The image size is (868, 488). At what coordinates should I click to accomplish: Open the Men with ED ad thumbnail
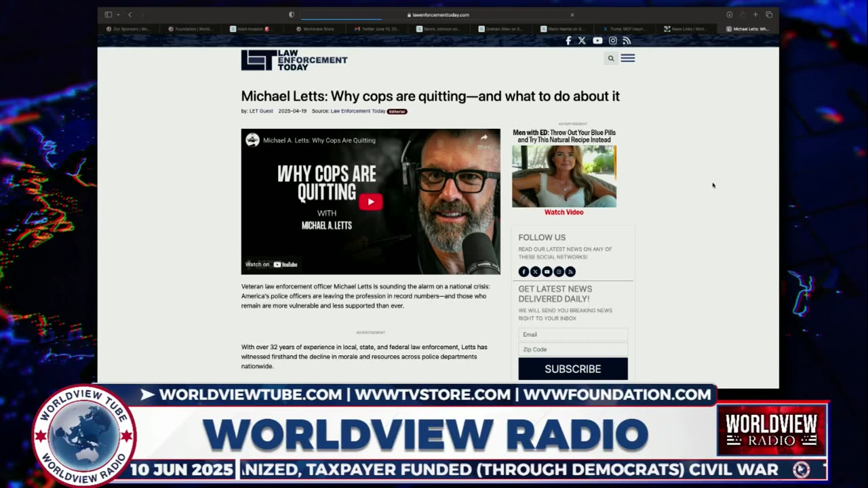(x=564, y=176)
